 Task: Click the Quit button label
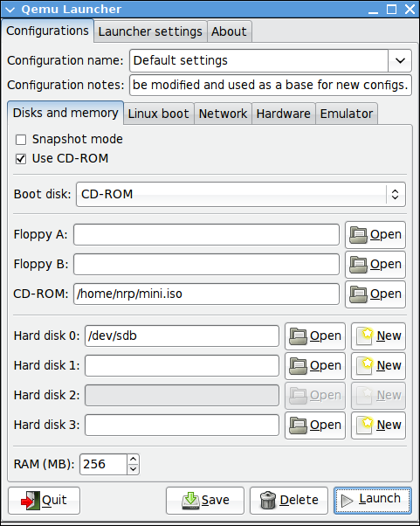tap(54, 501)
